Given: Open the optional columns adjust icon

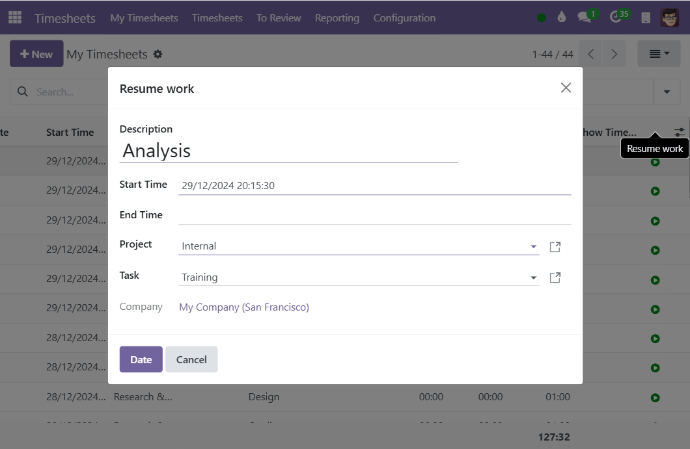Looking at the screenshot, I should point(679,132).
